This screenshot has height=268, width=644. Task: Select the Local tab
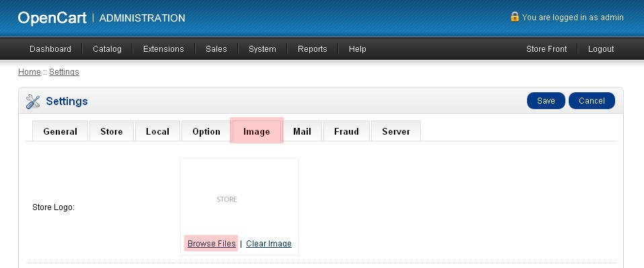[158, 131]
